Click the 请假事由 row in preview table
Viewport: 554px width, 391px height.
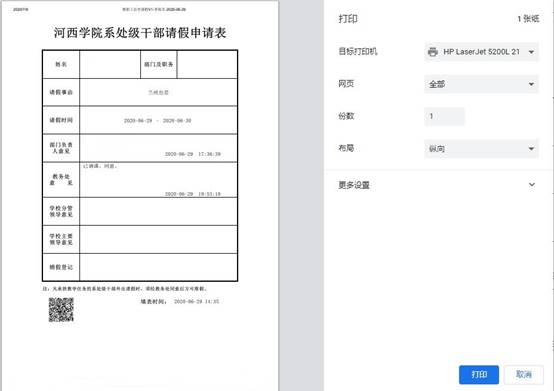tap(140, 92)
